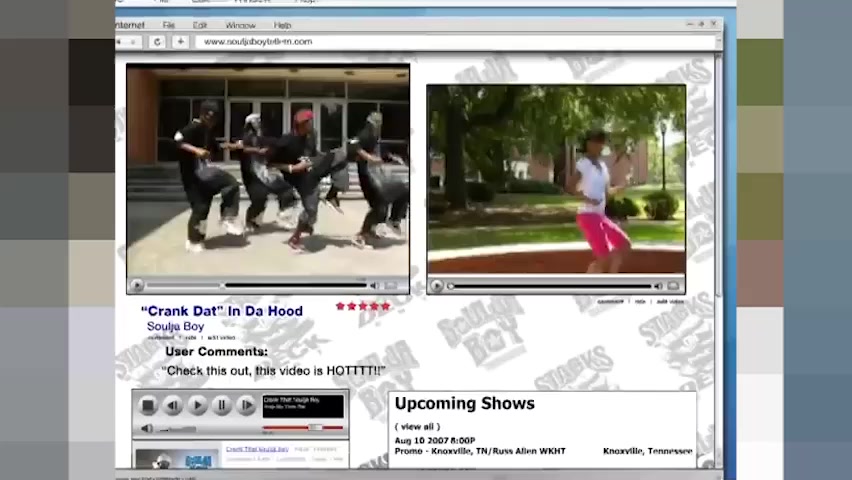Click the Knoxville, Tennessee location text

click(648, 451)
